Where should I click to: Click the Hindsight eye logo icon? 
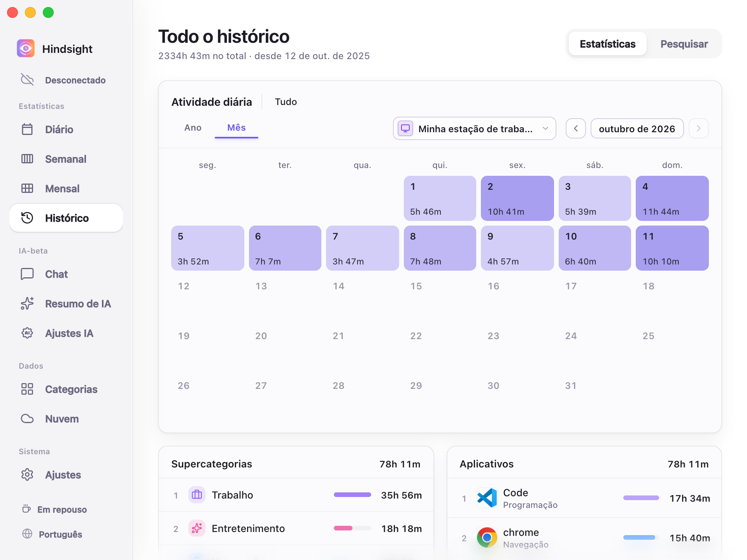click(x=26, y=49)
